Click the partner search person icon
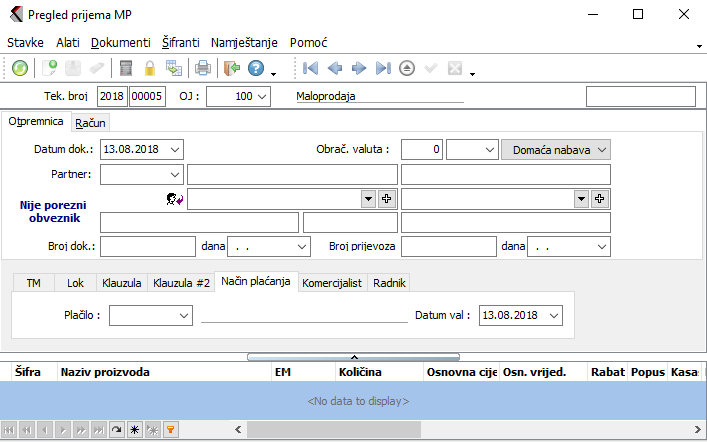The height and width of the screenshot is (442, 707). pyautogui.click(x=174, y=199)
